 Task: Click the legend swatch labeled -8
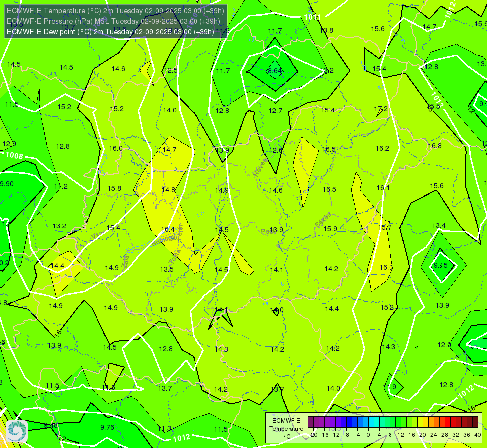pos(344,422)
